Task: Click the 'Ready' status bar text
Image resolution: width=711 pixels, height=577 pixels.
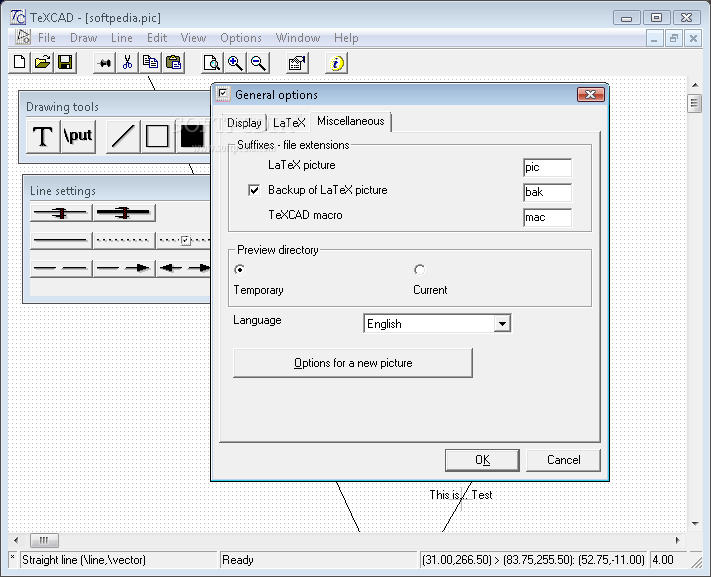Action: 238,560
